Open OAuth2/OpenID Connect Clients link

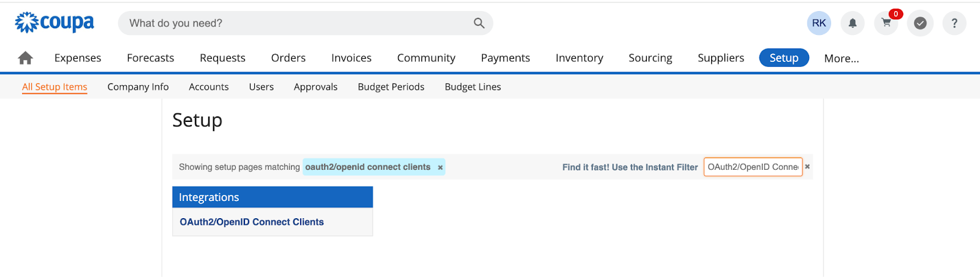click(x=252, y=222)
